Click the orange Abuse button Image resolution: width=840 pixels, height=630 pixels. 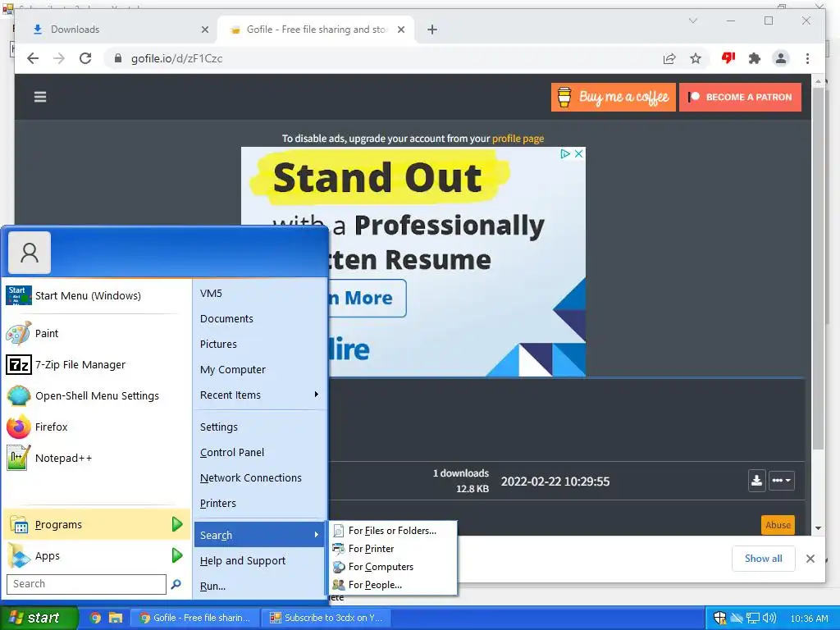pyautogui.click(x=778, y=525)
